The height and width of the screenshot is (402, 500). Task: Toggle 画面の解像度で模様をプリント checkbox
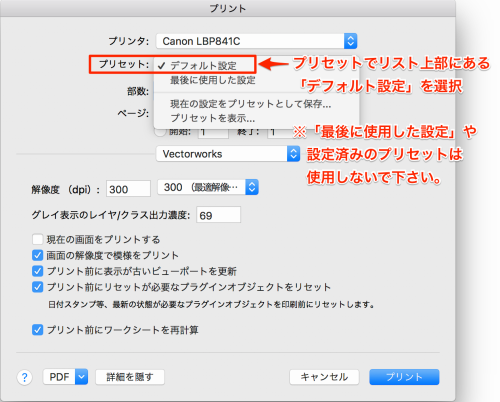tap(37, 255)
